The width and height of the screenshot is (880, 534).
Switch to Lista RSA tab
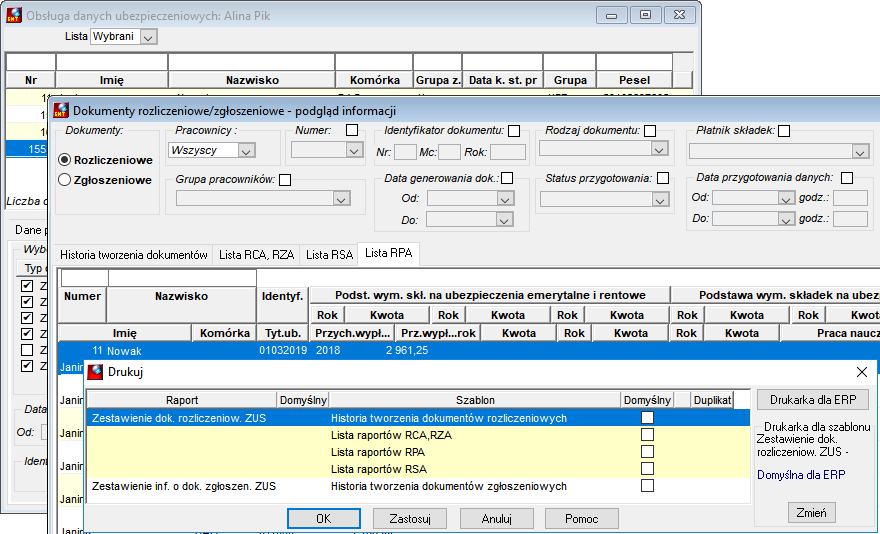(329, 255)
